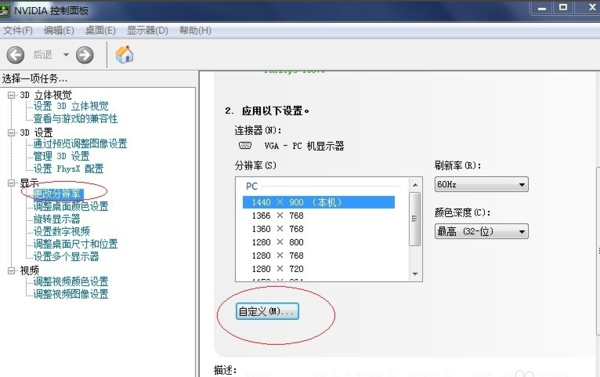Image resolution: width=600 pixels, height=377 pixels.
Task: Open the 文件(F) menu
Action: click(x=18, y=31)
